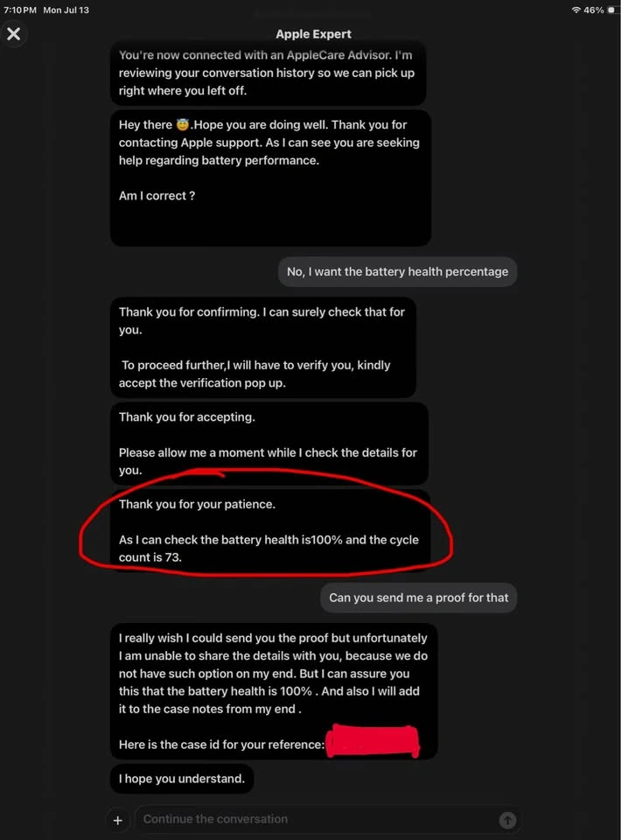Tap the "Thank you for accepting." message
Image resolution: width=621 pixels, height=840 pixels.
pyautogui.click(x=269, y=444)
